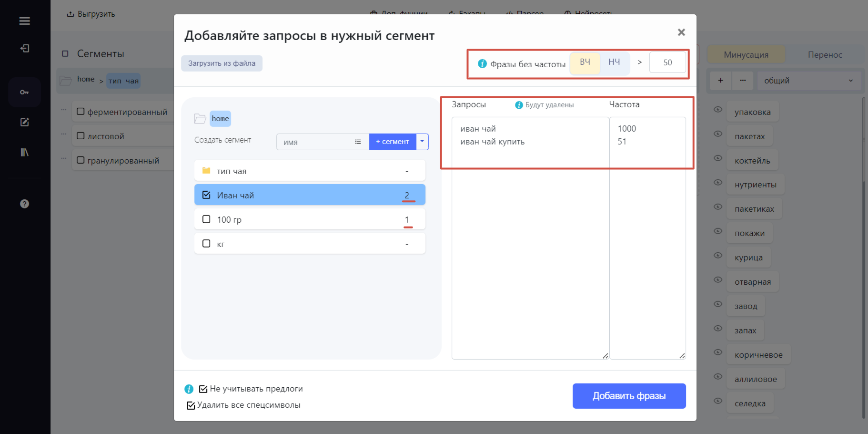Click the info icon near Не учитывать предлоги

click(x=189, y=389)
